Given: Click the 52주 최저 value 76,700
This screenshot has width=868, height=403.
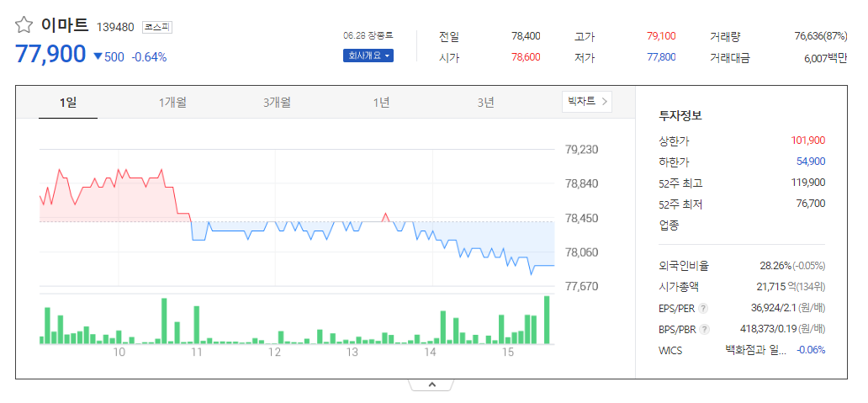Looking at the screenshot, I should [811, 203].
